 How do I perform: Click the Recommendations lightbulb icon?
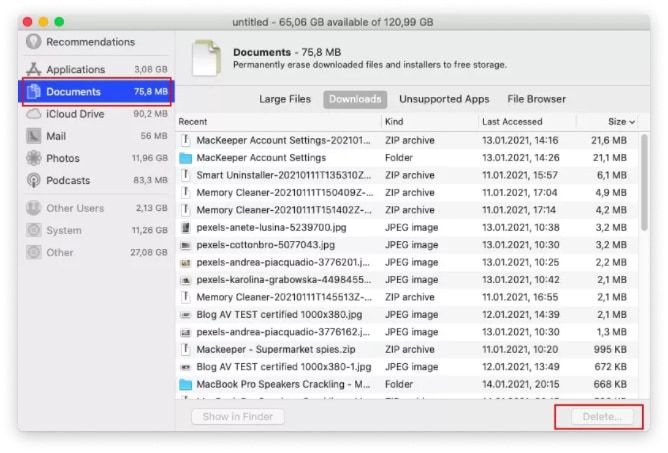[34, 42]
